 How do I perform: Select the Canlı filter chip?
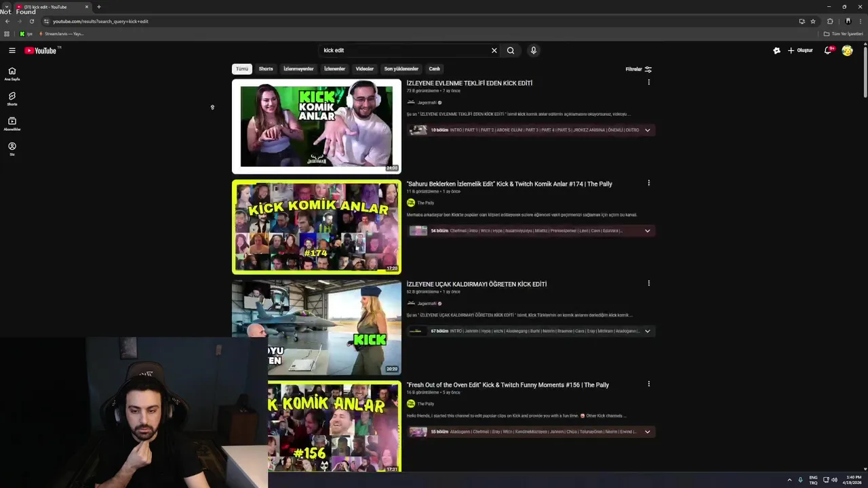tap(435, 68)
